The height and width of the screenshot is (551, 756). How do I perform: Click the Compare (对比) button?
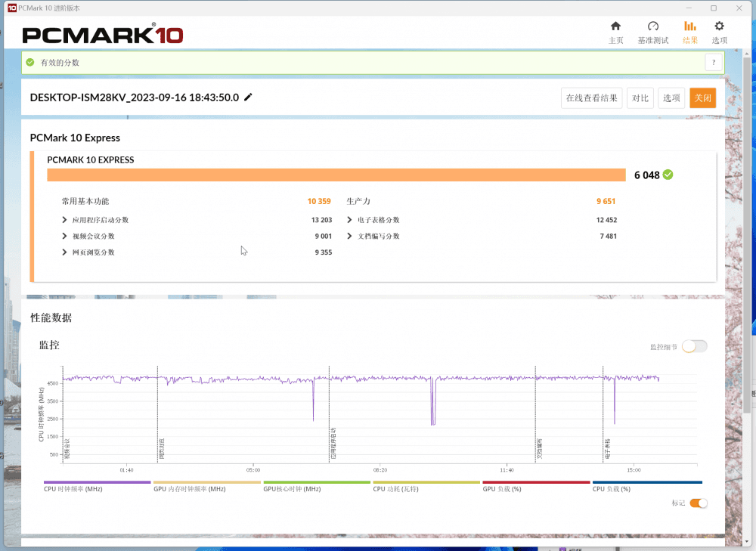click(x=640, y=98)
